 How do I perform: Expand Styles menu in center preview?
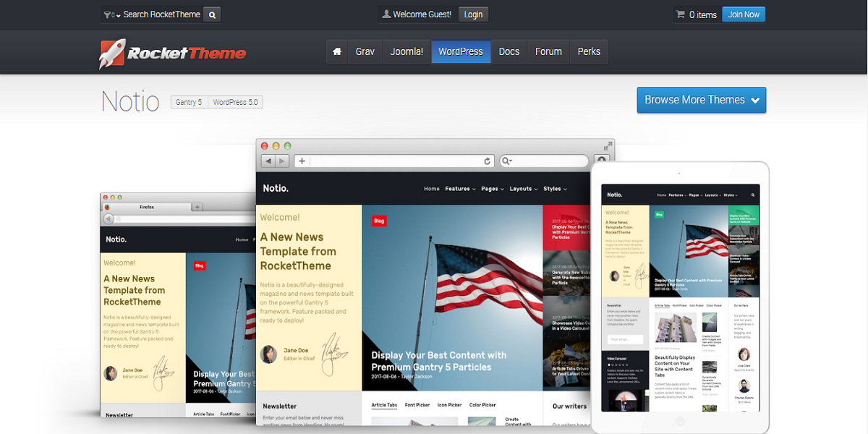click(x=555, y=189)
